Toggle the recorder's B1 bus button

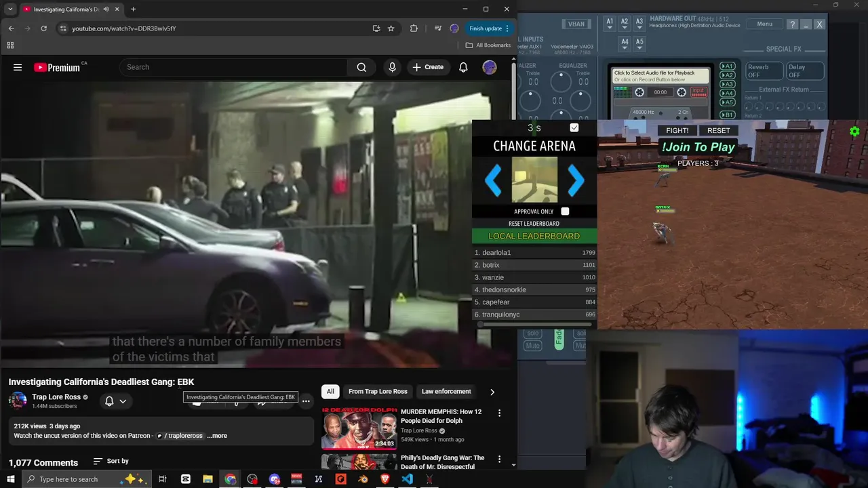pyautogui.click(x=727, y=115)
